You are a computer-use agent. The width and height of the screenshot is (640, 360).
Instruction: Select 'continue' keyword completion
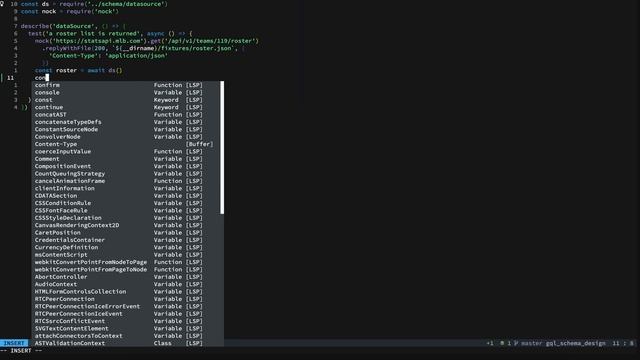[128, 107]
